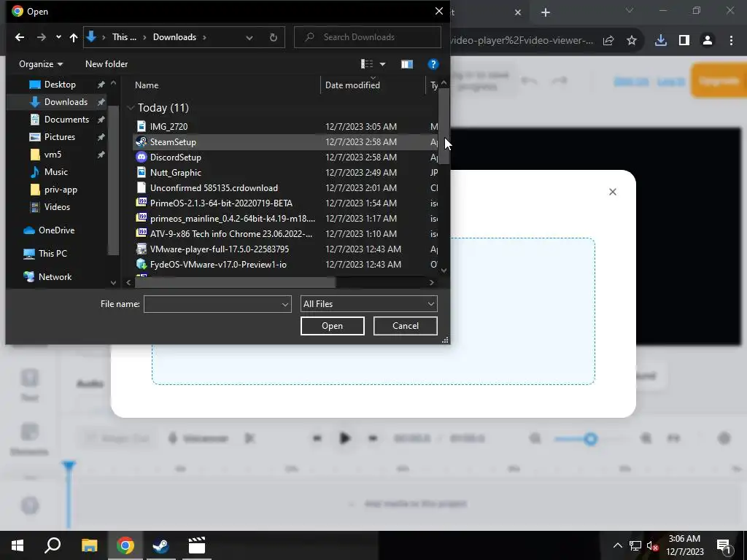Viewport: 747px width, 560px height.
Task: Show hidden system tray icons
Action: tap(617, 545)
